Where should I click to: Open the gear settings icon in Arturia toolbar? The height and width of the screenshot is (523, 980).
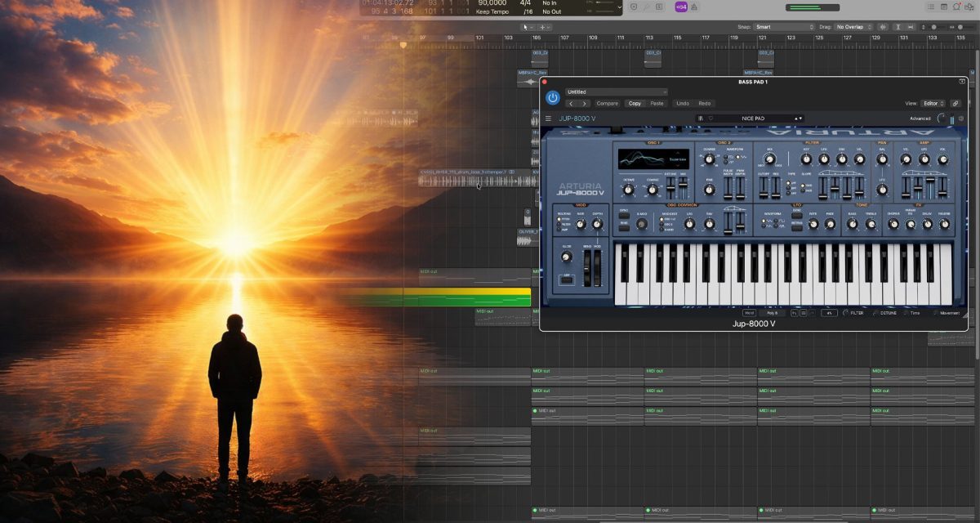pyautogui.click(x=960, y=118)
